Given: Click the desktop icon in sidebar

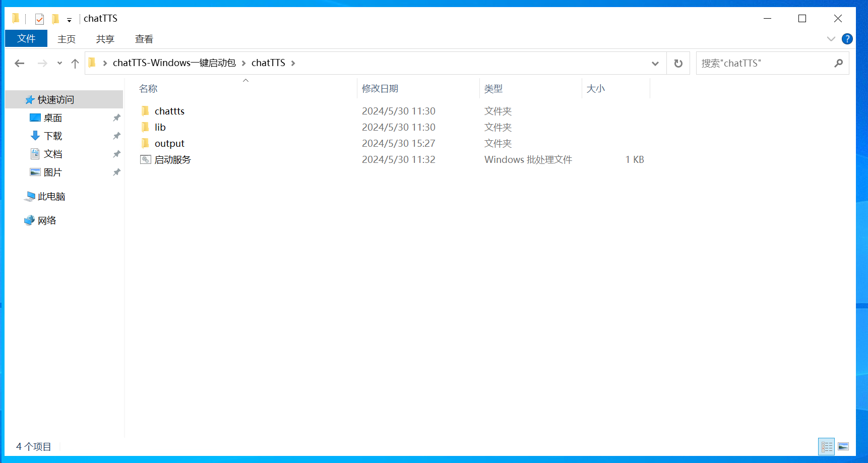Looking at the screenshot, I should click(x=35, y=118).
